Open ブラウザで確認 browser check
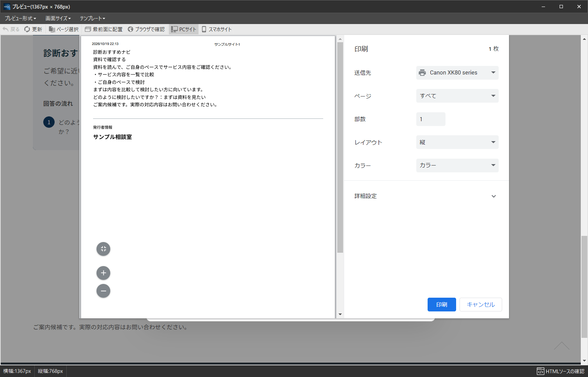This screenshot has width=588, height=377. 146,29
